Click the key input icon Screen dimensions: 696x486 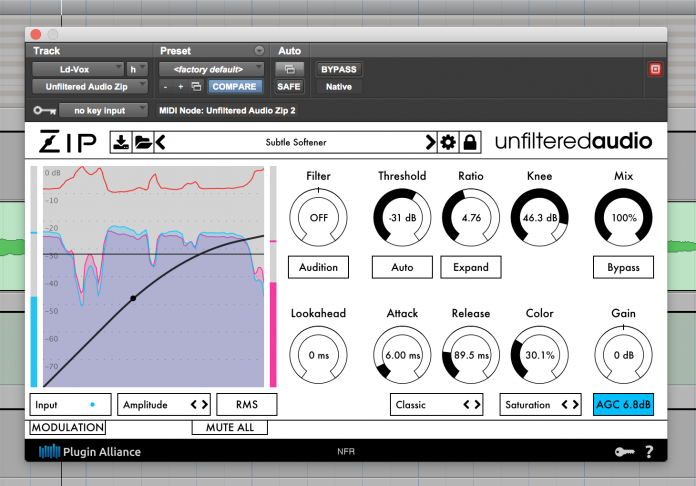(x=44, y=110)
